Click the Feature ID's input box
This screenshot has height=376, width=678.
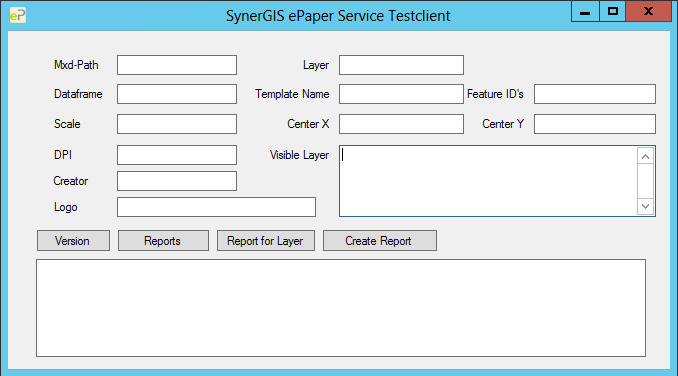[x=595, y=94]
